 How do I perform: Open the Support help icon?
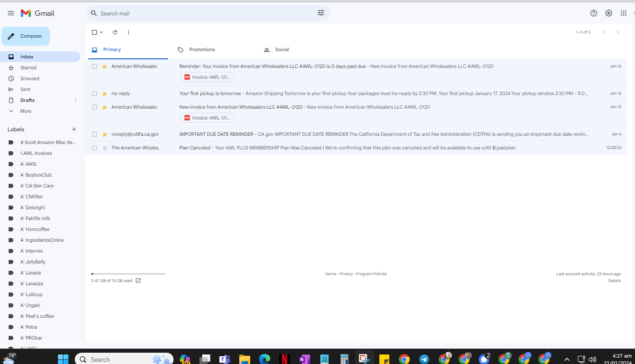(x=594, y=13)
